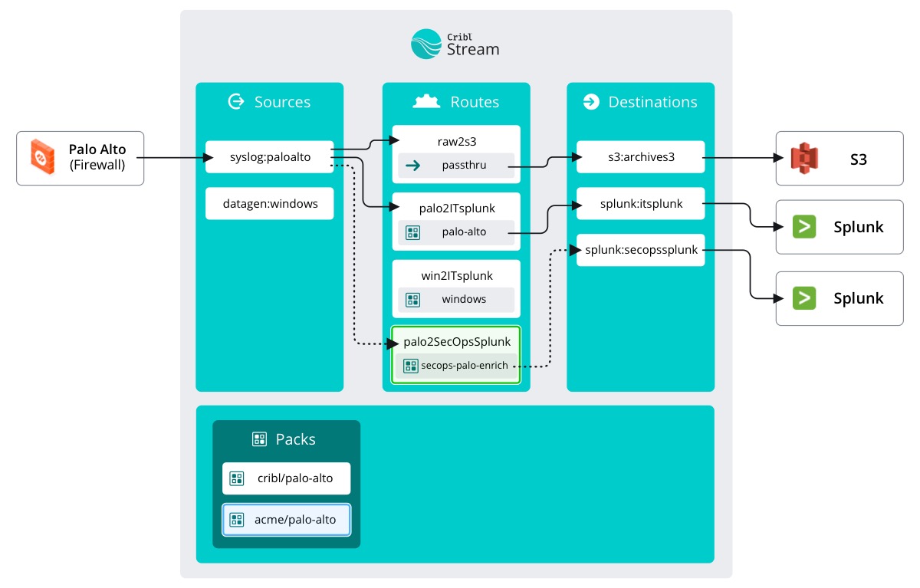Click the pack icon beside secops-palo-enrich
Image resolution: width=920 pixels, height=588 pixels.
point(411,366)
